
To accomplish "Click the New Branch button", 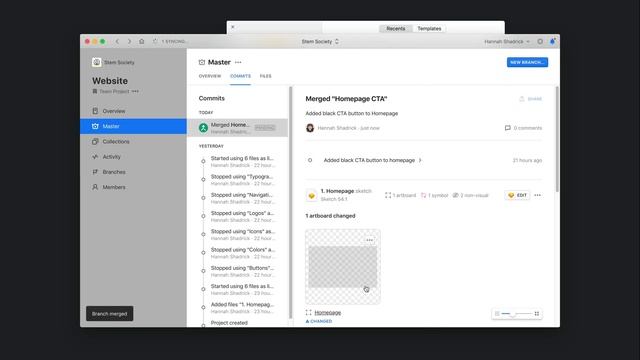I will 527,62.
